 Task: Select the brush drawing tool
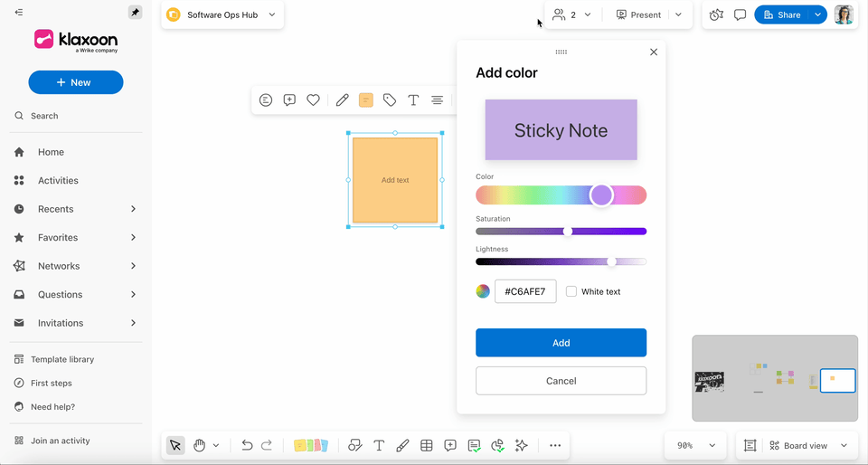tap(403, 446)
